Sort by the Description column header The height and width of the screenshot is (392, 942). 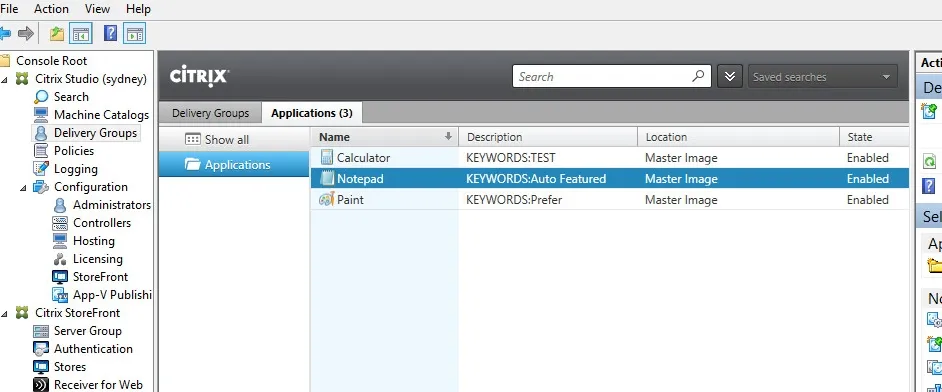click(x=548, y=137)
